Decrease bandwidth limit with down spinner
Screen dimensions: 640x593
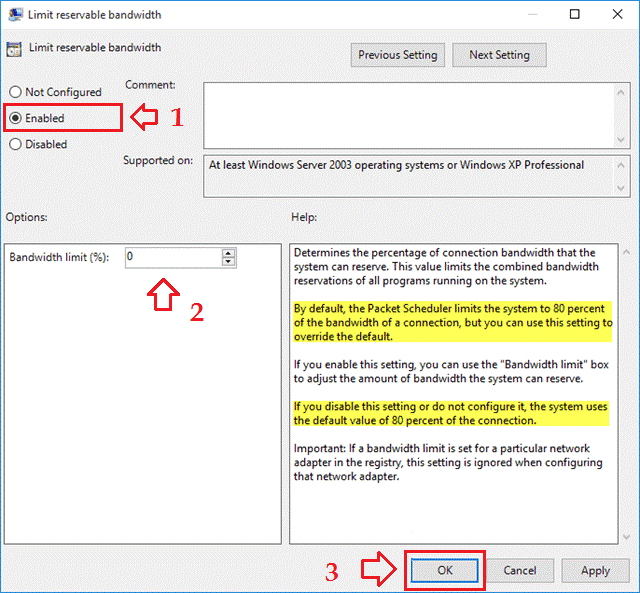229,262
